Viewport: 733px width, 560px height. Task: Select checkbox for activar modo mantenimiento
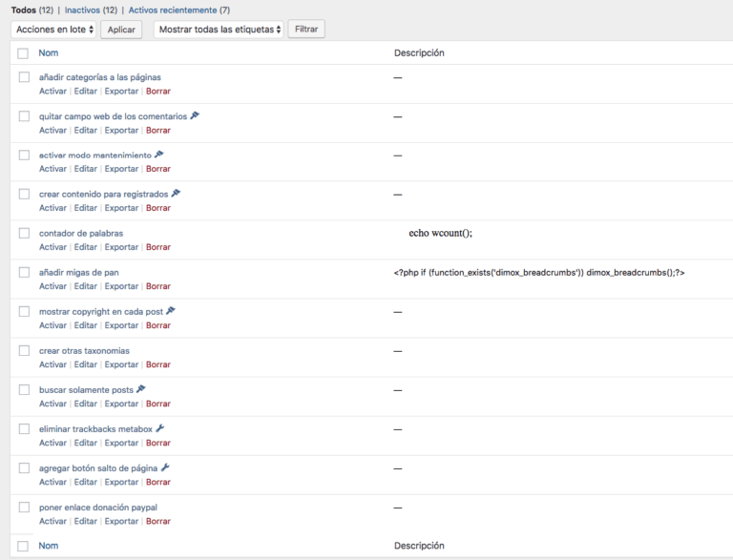[x=24, y=156]
